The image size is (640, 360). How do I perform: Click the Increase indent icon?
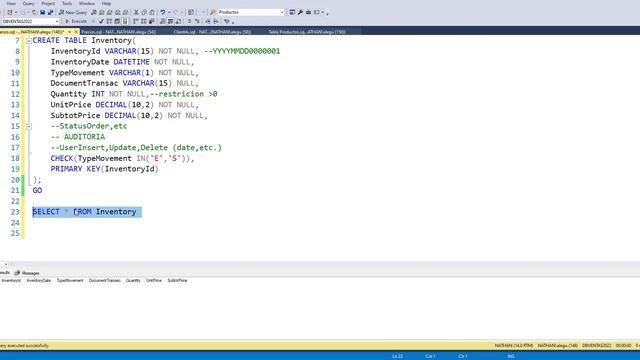[x=216, y=21]
